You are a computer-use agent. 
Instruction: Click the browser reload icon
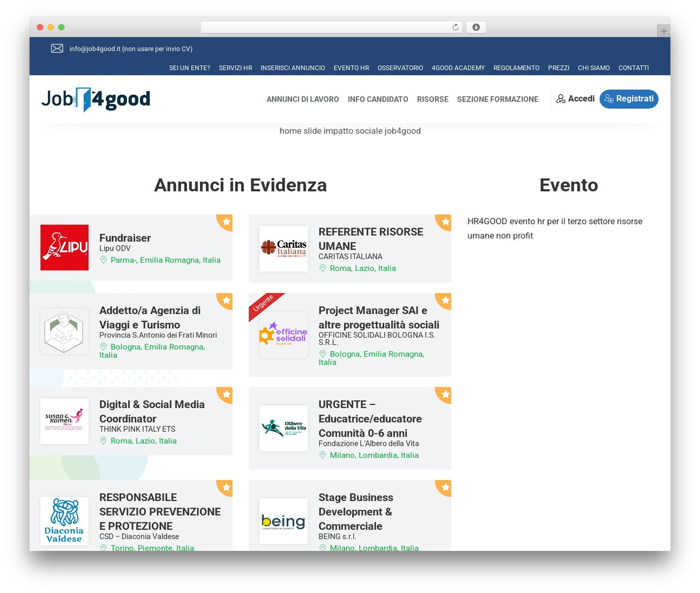[456, 27]
